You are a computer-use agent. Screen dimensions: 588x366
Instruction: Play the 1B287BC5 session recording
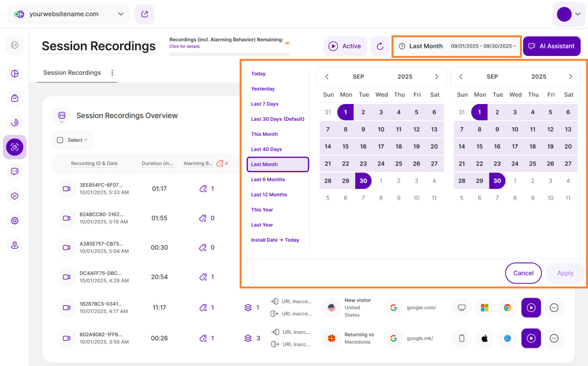coord(531,308)
